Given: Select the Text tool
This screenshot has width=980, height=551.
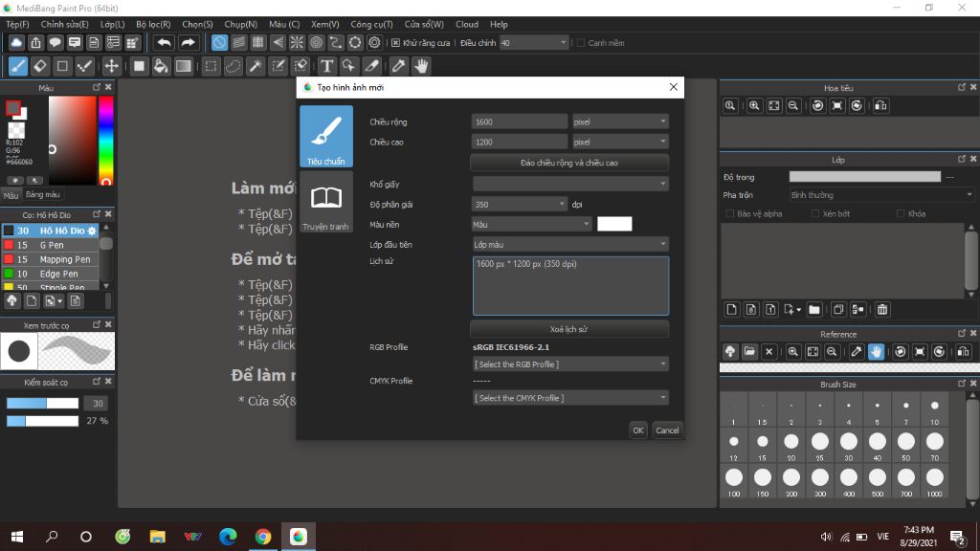Looking at the screenshot, I should click(x=326, y=66).
